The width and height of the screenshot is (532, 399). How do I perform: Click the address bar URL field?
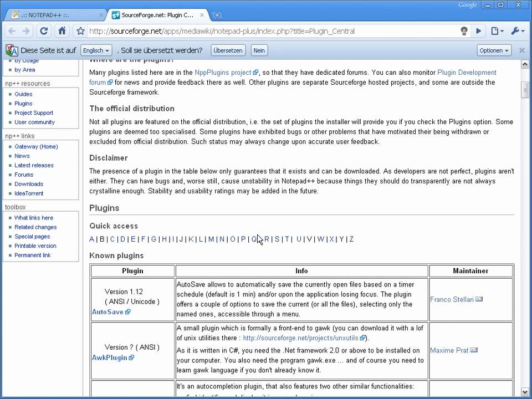[x=272, y=31]
